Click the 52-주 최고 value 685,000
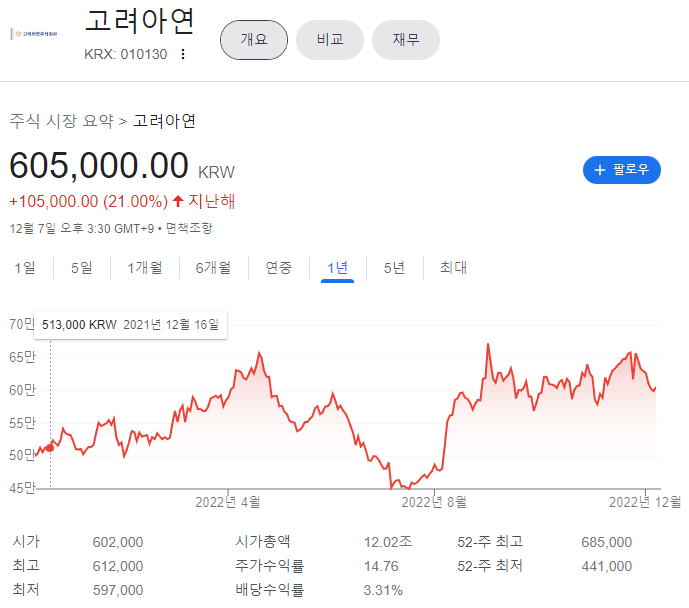The image size is (689, 608). coord(607,542)
